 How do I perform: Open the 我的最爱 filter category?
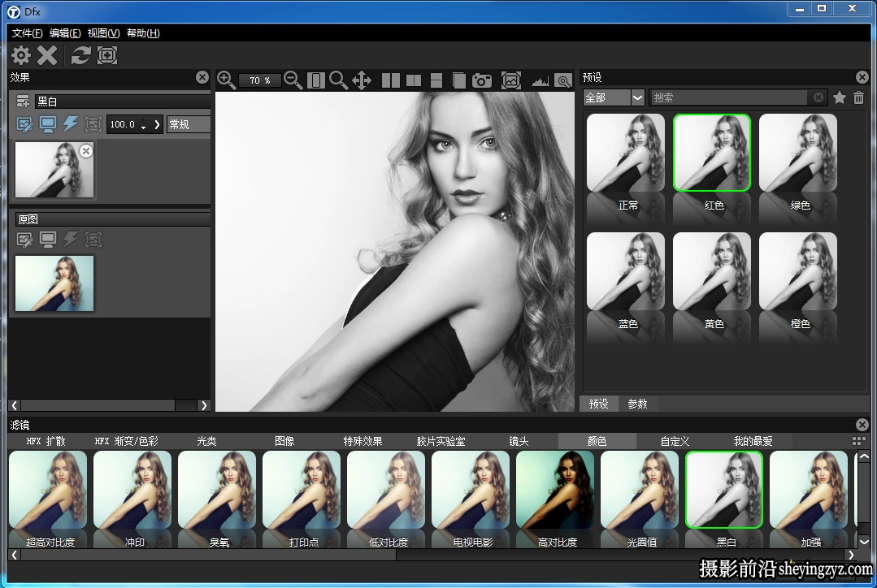pos(753,441)
